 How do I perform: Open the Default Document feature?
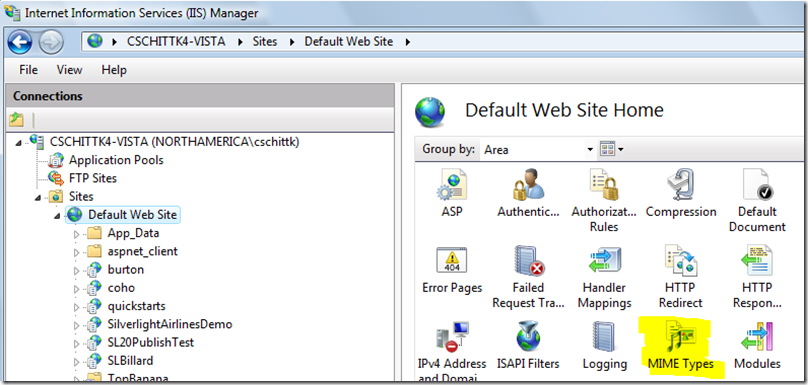pyautogui.click(x=757, y=201)
